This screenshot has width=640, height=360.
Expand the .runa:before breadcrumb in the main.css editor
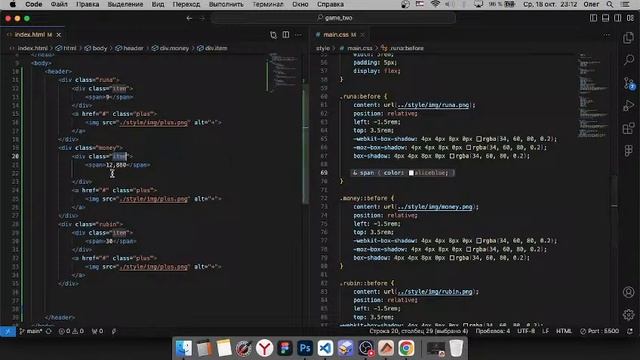(403, 48)
